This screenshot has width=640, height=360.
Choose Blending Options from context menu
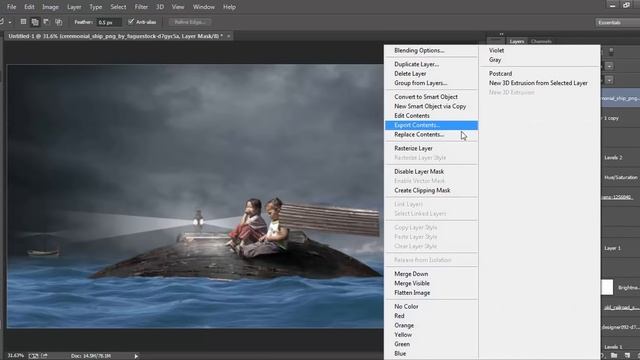click(x=431, y=51)
